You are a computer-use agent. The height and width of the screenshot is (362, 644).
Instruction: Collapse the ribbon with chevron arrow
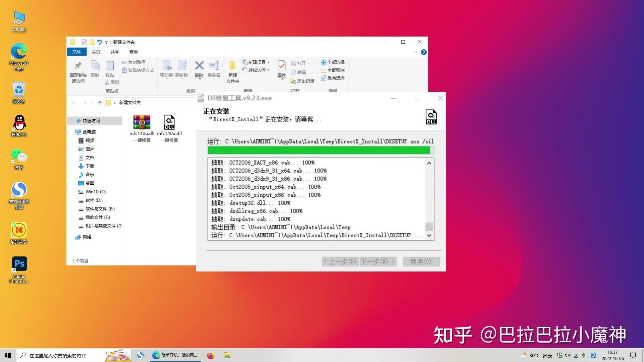416,52
